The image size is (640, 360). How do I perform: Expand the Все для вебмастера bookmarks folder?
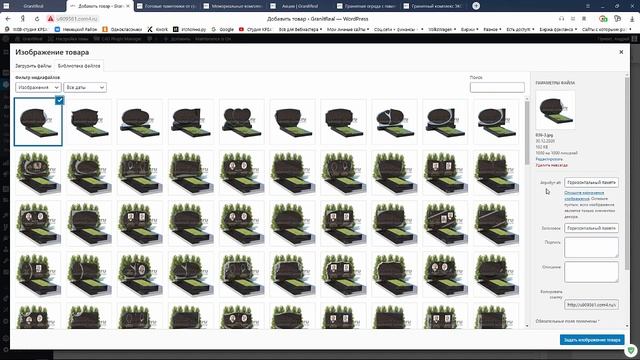(300, 29)
